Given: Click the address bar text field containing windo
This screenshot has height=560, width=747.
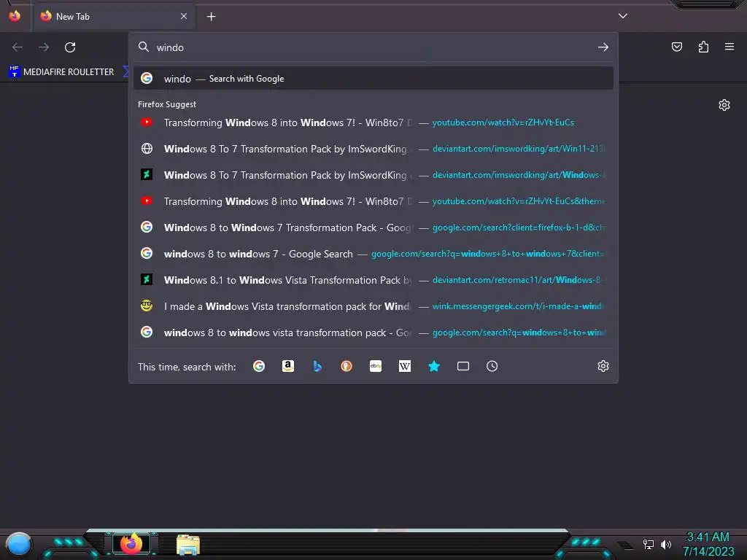Looking at the screenshot, I should coord(374,47).
